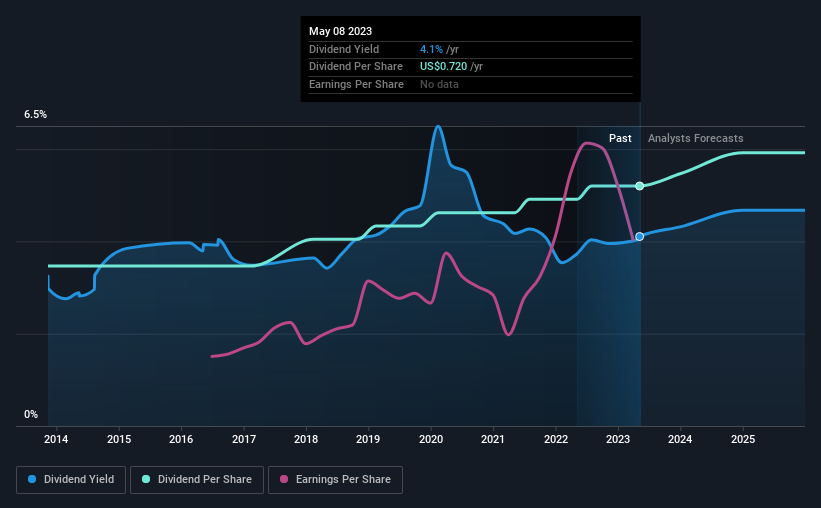The width and height of the screenshot is (821, 508).
Task: Click the 2014 x-axis label
Action: pos(56,439)
